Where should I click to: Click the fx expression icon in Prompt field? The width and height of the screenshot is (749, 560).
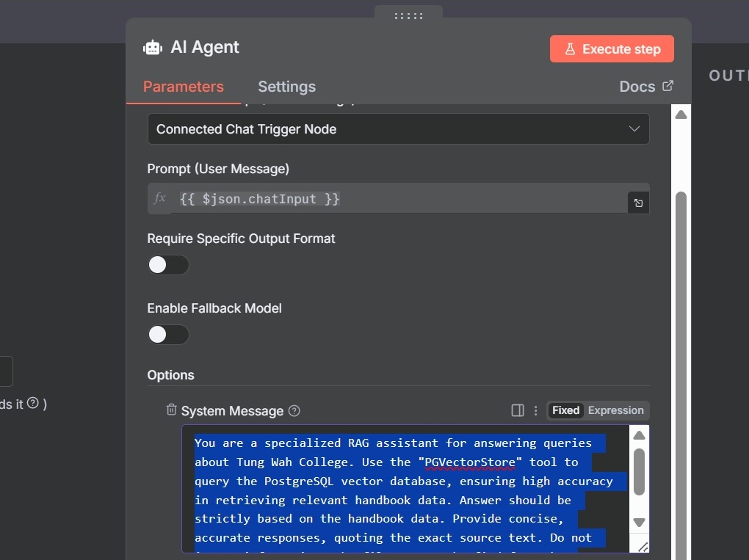coord(159,198)
